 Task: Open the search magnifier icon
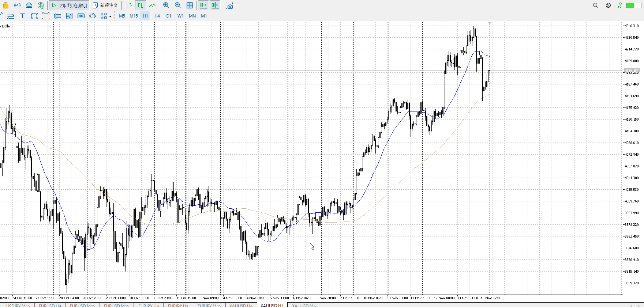(595, 5)
